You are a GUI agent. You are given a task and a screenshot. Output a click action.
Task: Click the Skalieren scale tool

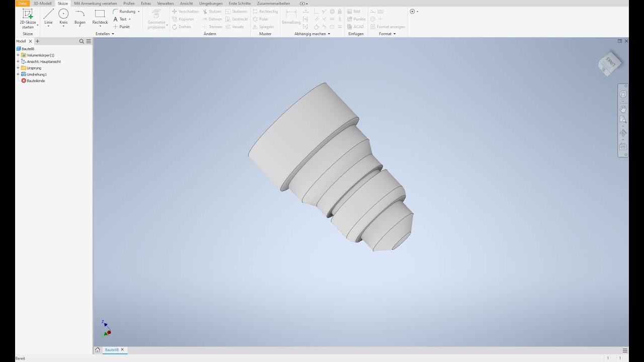pyautogui.click(x=236, y=12)
